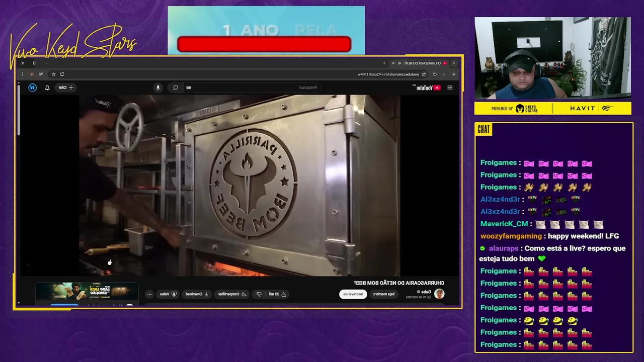Click the green verified badge beside alauraps

pyautogui.click(x=482, y=248)
